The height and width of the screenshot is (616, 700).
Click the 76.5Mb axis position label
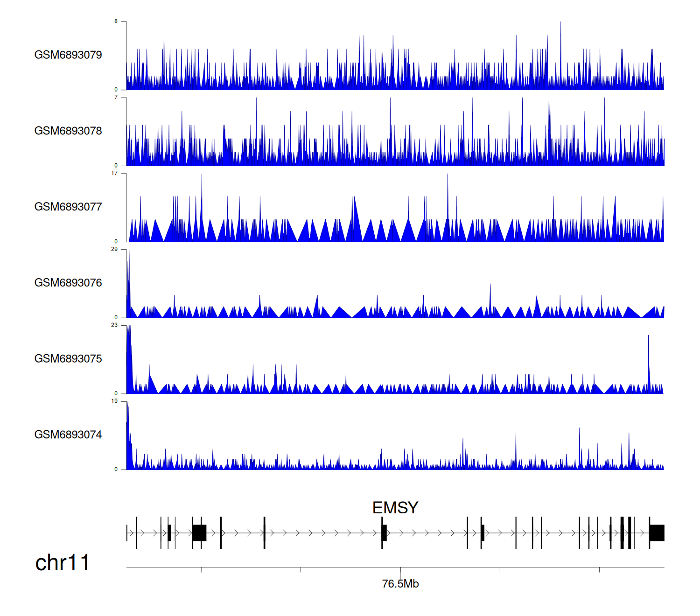400,584
